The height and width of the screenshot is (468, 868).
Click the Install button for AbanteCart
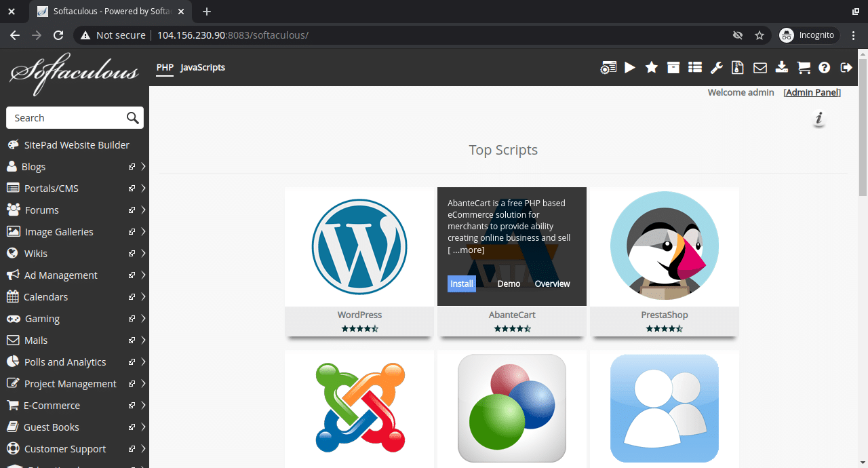(462, 284)
